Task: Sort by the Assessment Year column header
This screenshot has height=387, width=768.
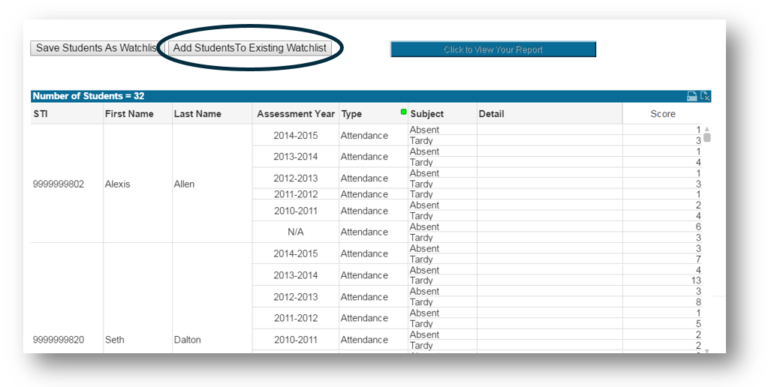Action: pyautogui.click(x=295, y=114)
